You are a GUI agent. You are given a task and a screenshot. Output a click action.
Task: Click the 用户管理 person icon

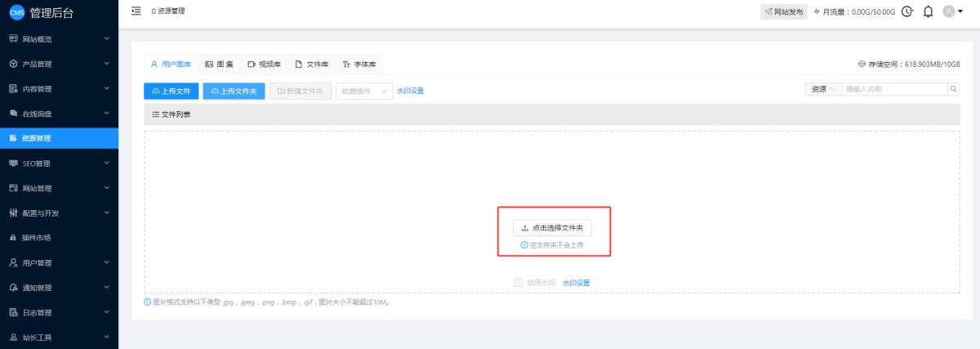[x=13, y=263]
